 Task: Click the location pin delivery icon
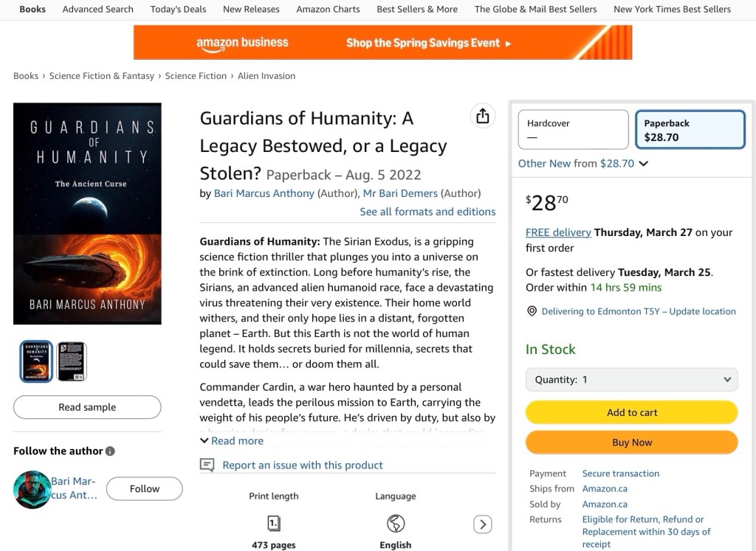click(x=532, y=311)
